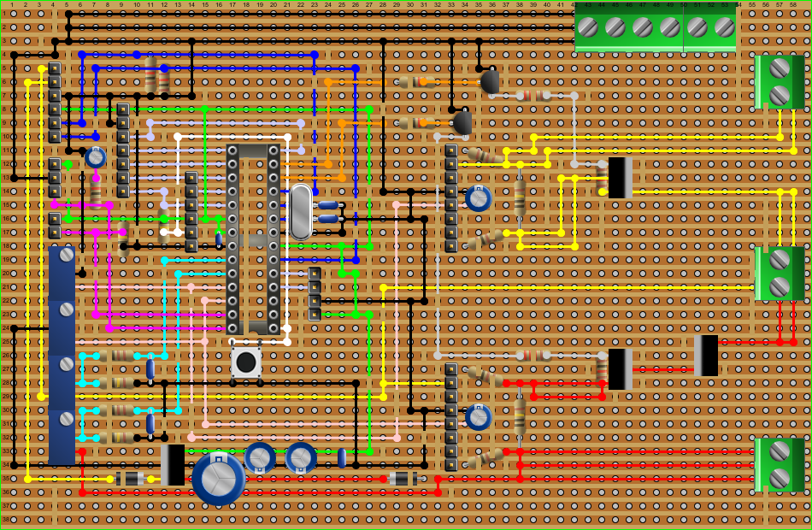This screenshot has width=812, height=530.
Task: Select the left medium blue capacitor at the bottom
Action: coord(260,458)
